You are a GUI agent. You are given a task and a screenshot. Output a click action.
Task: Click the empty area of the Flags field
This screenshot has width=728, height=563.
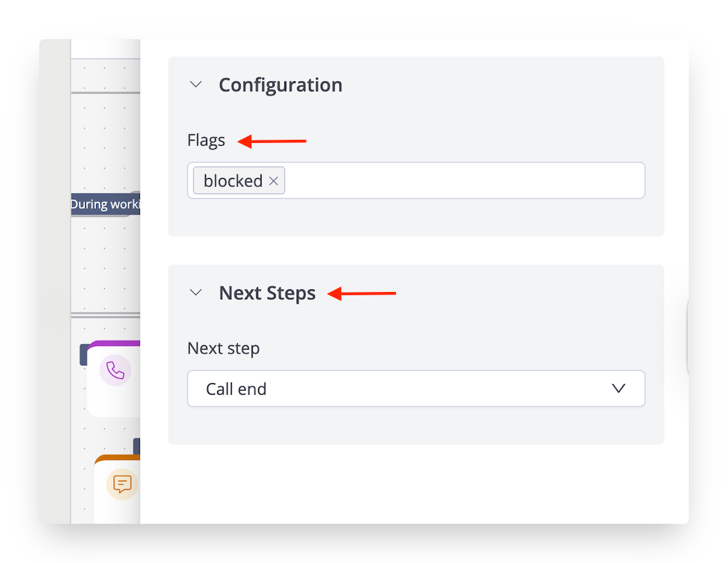(x=464, y=181)
